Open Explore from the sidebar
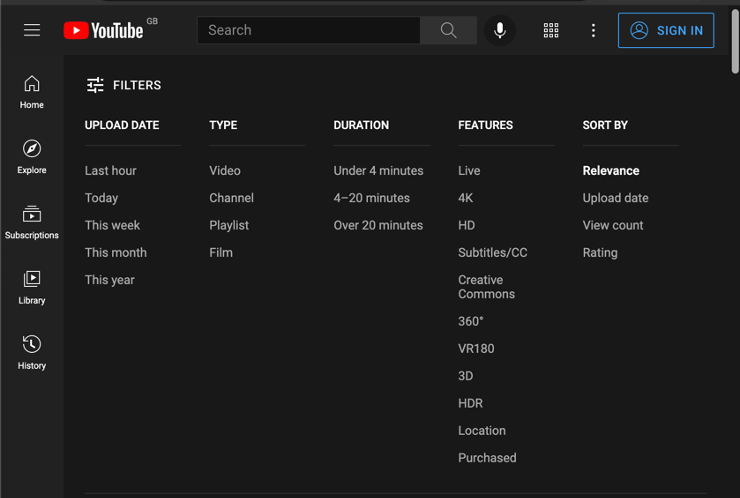The image size is (740, 498). coord(32,157)
